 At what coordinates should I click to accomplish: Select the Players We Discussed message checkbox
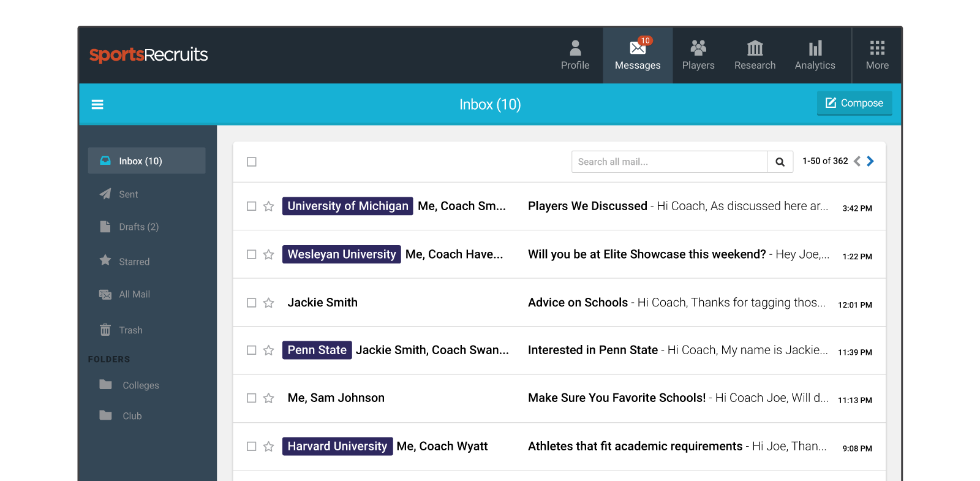(252, 206)
